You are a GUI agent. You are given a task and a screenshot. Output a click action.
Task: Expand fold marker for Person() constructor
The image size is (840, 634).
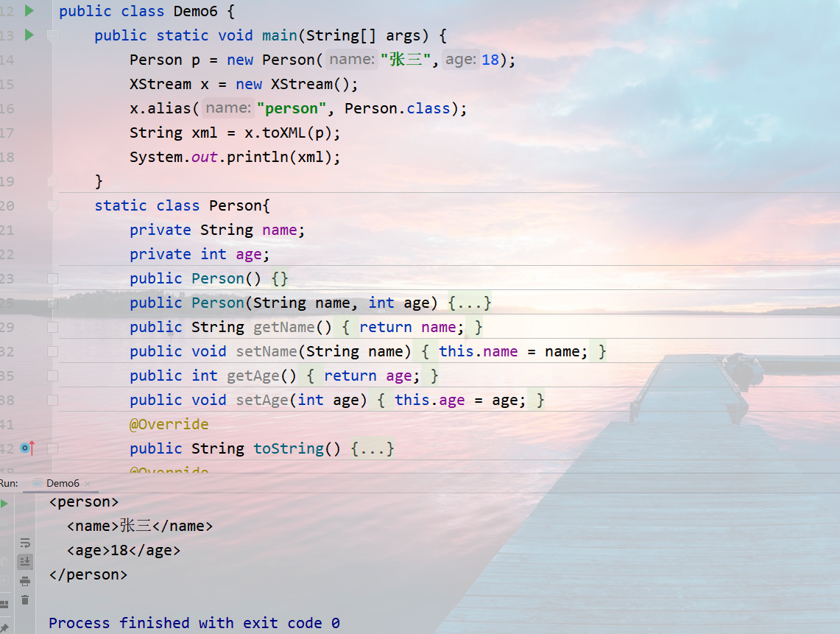pyautogui.click(x=52, y=278)
